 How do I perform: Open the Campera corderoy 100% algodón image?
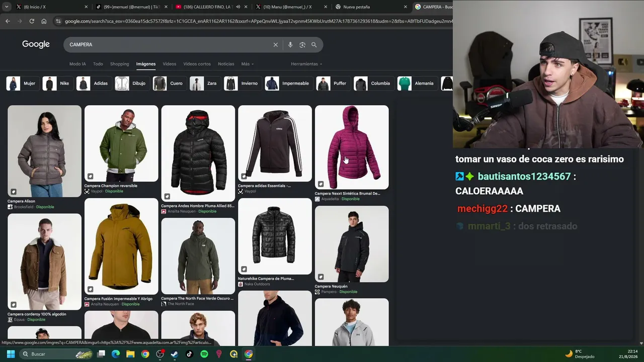pos(44,262)
